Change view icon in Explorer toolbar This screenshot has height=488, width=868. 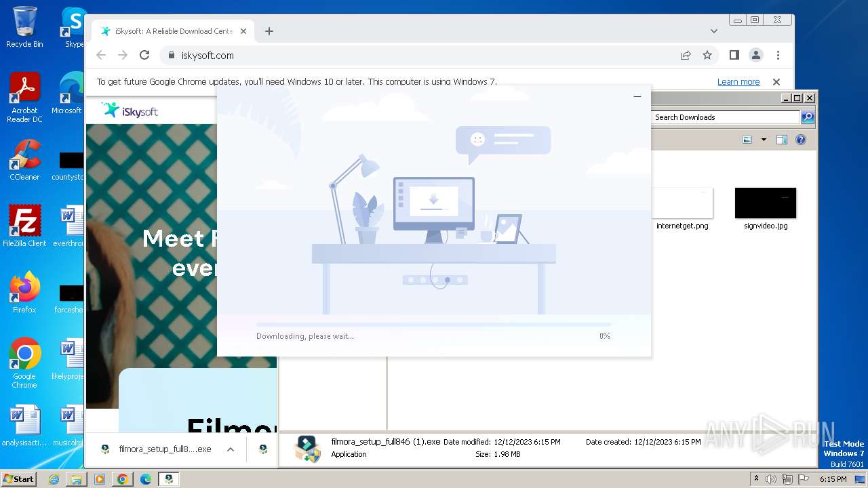click(747, 140)
